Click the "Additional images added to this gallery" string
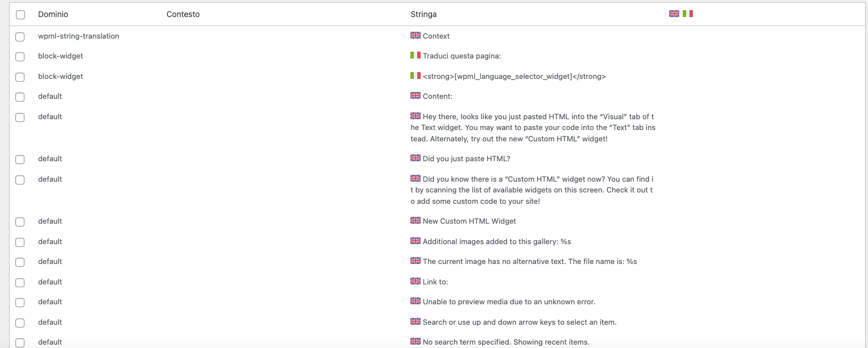This screenshot has width=868, height=348. pos(496,242)
